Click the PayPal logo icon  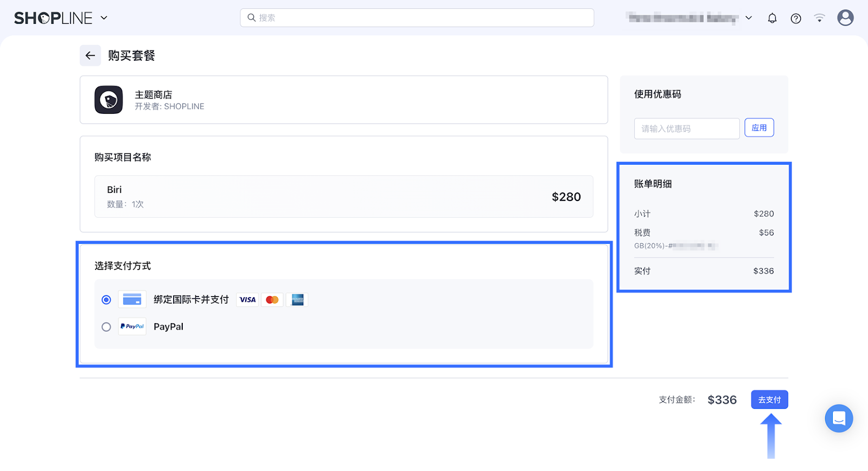[132, 326]
